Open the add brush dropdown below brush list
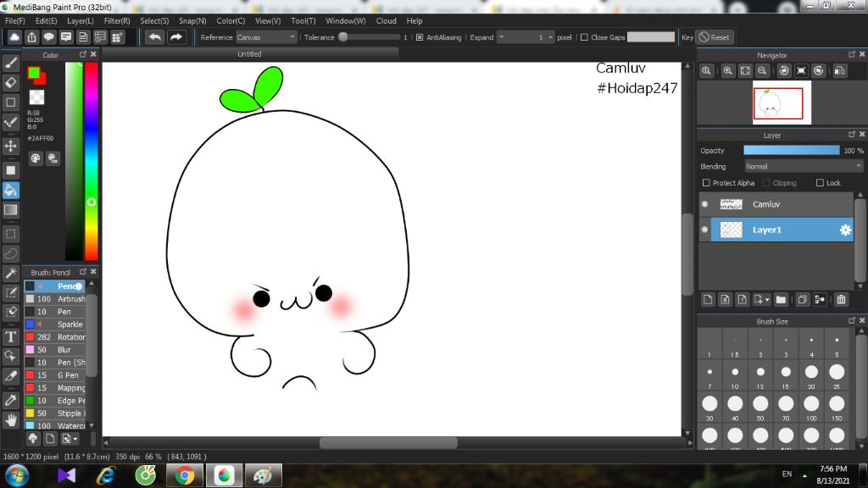Screen dimensions: 868x488 [70, 439]
